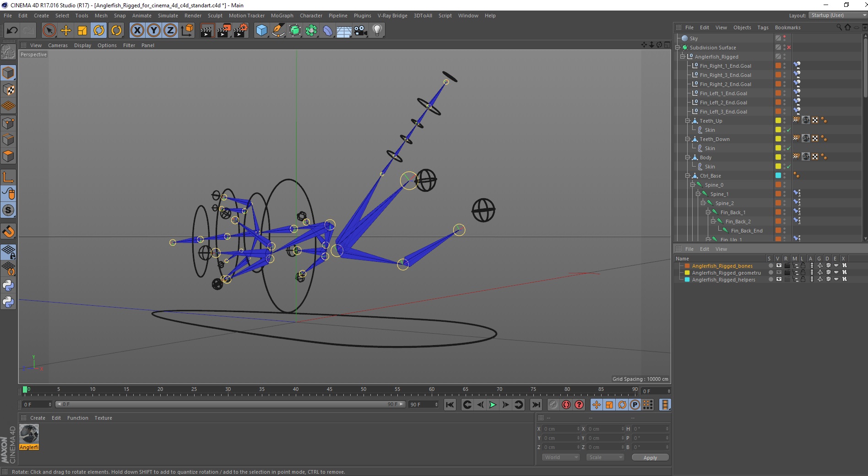Switch to Polygons mode
Viewport: 868px width, 476px height.
[x=8, y=156]
